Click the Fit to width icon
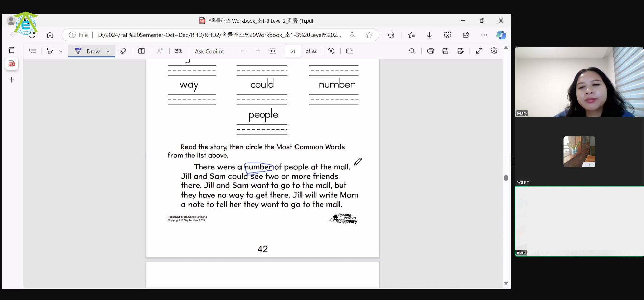Viewport: 644px width, 300px height. (x=273, y=51)
